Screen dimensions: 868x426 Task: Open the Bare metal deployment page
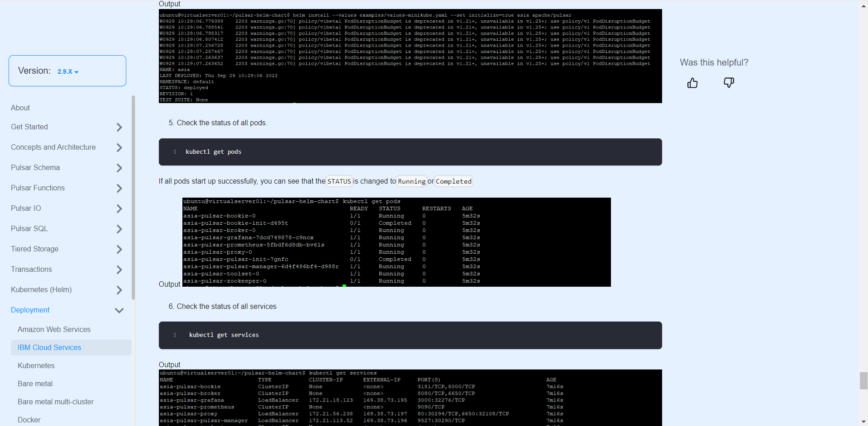[35, 383]
